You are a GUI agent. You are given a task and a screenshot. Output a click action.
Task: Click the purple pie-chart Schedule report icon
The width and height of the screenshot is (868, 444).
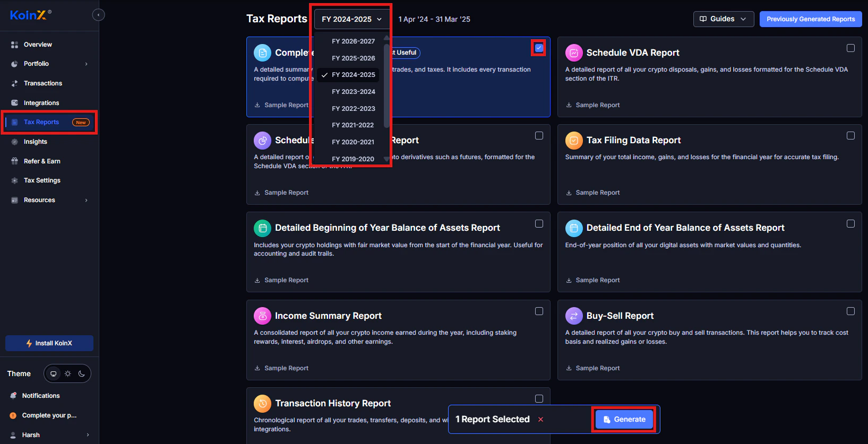pos(262,140)
